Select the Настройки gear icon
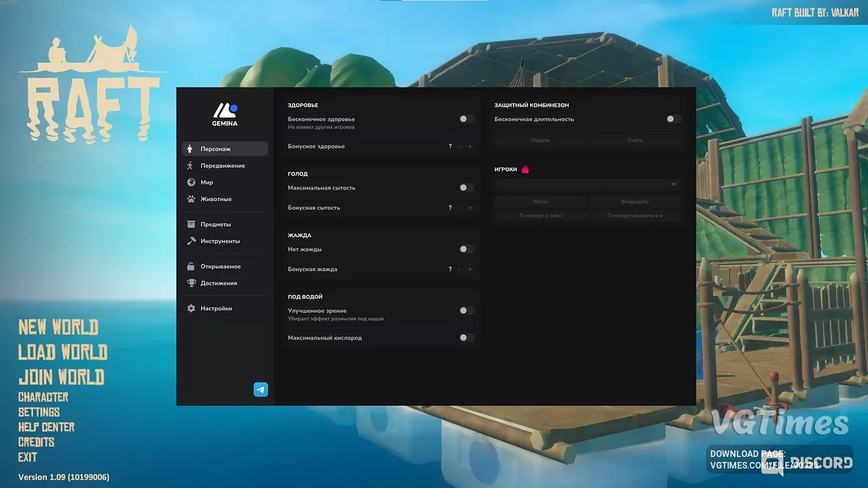The width and height of the screenshot is (868, 488). [x=191, y=308]
